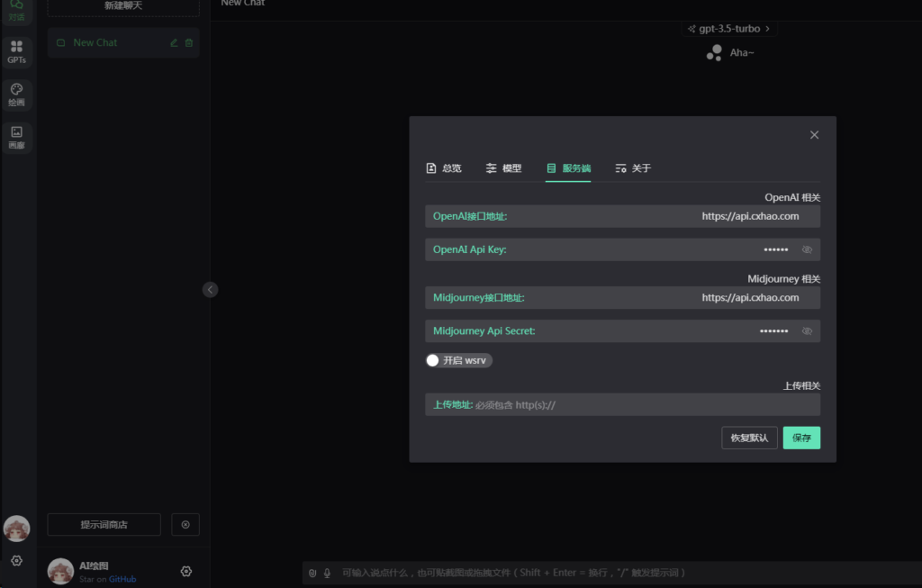The image size is (922, 588).
Task: Switch to the 模型 tab
Action: [x=503, y=168]
